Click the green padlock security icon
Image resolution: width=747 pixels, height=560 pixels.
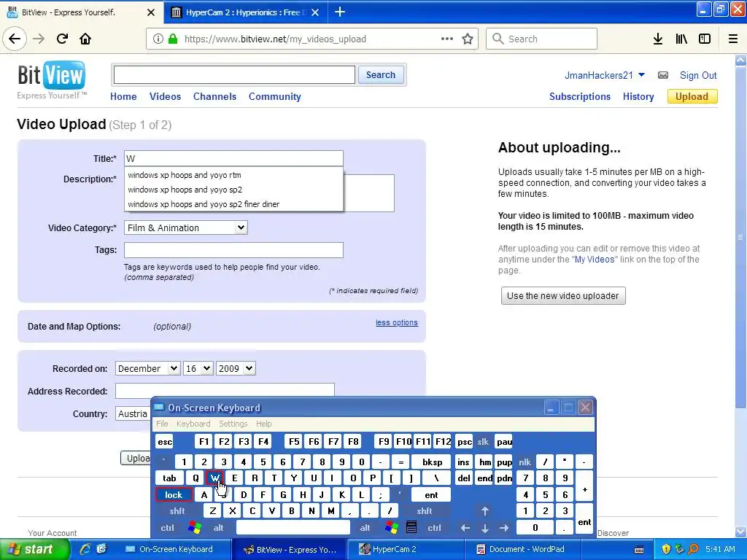(173, 39)
